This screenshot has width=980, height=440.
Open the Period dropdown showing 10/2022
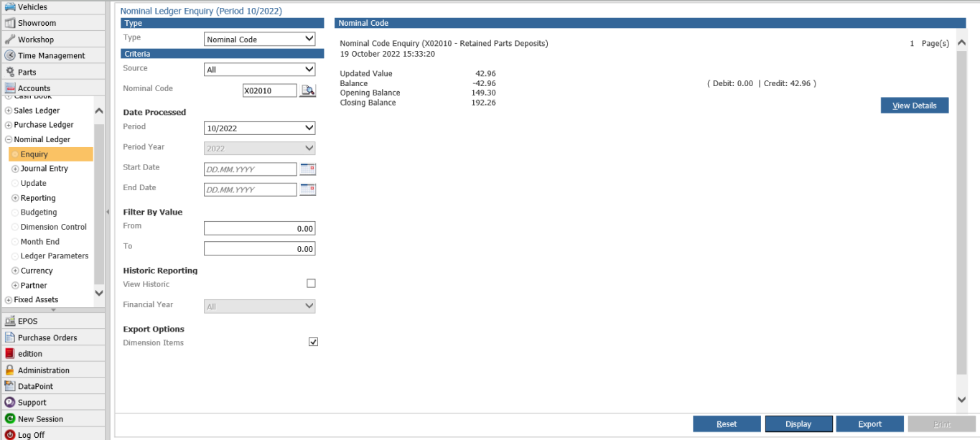(x=260, y=128)
